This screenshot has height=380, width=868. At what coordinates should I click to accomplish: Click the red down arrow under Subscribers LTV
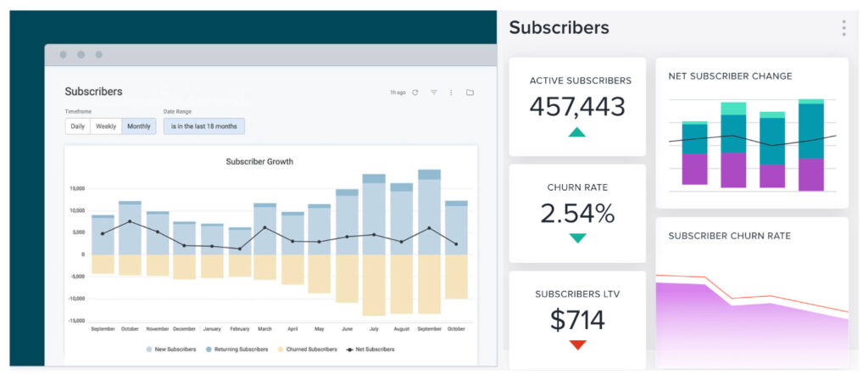577,344
